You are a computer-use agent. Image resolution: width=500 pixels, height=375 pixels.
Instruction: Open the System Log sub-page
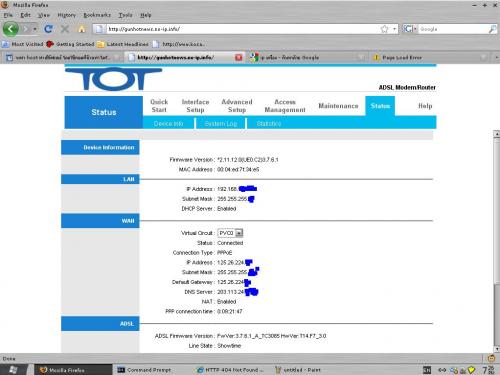(221, 124)
